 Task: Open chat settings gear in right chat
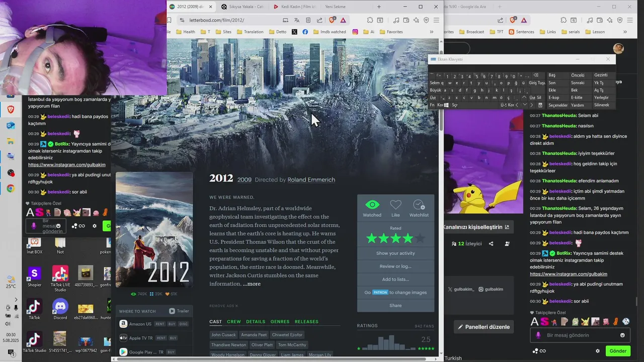pos(598,351)
